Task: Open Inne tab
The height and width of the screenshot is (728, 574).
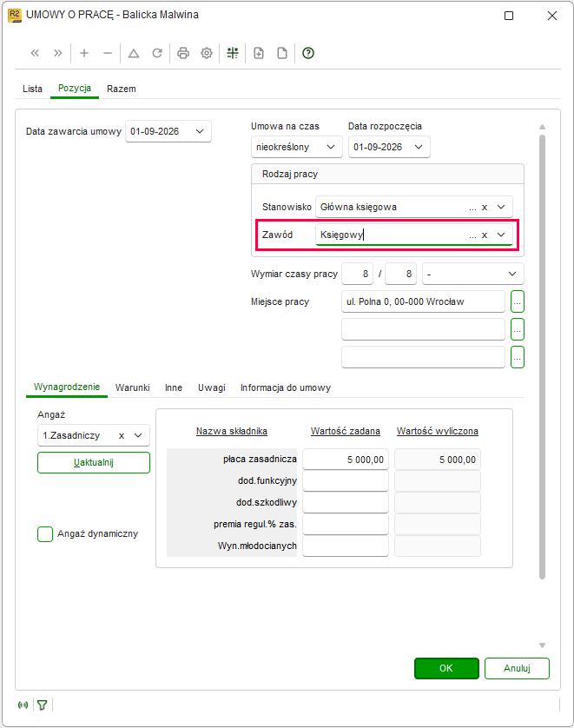Action: [x=174, y=387]
